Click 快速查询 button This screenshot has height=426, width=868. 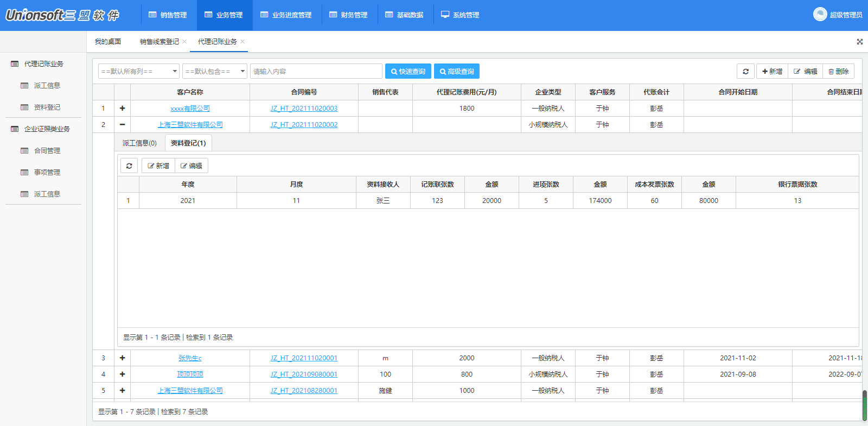(408, 71)
